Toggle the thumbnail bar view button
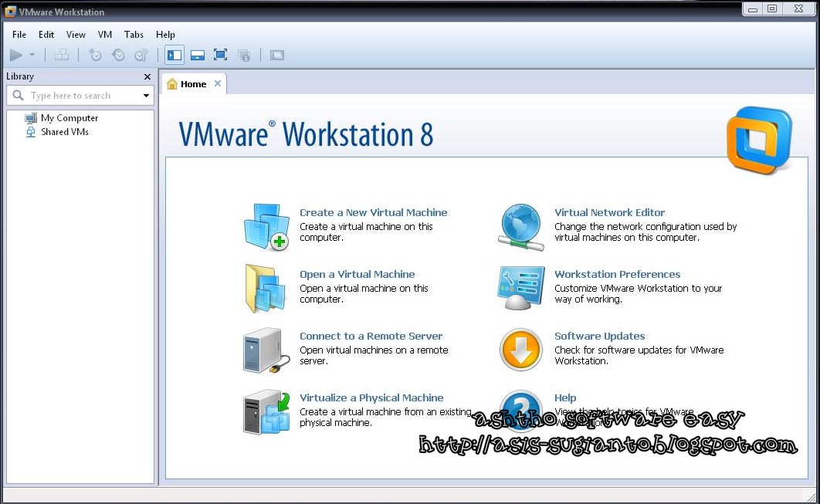This screenshot has height=504, width=820. (x=197, y=54)
